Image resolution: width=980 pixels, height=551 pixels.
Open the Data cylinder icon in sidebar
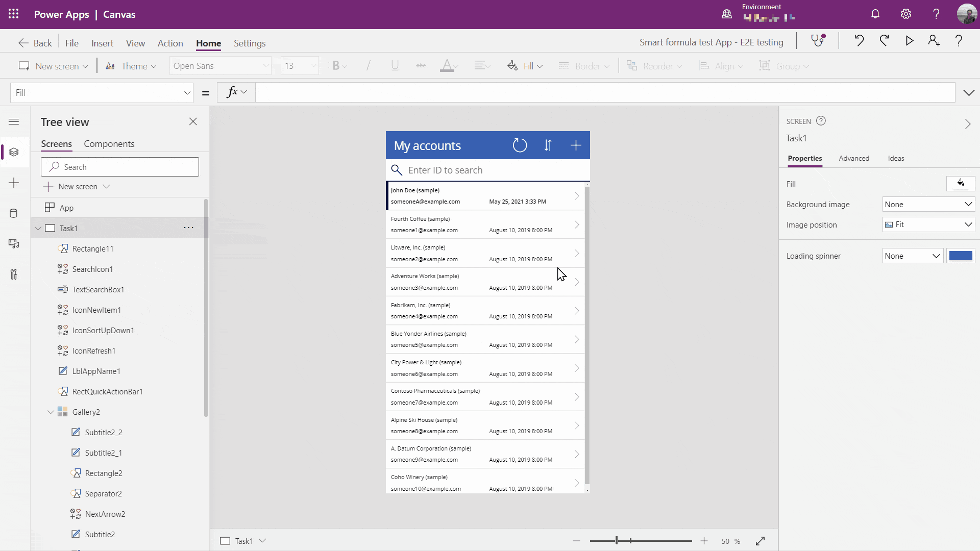14,213
